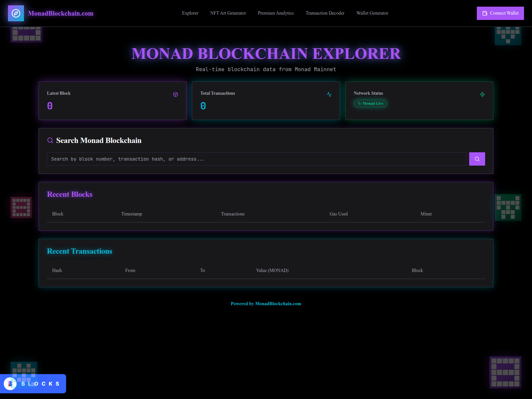
Task: Click the cube icon on Latest Block card
Action: point(176,94)
